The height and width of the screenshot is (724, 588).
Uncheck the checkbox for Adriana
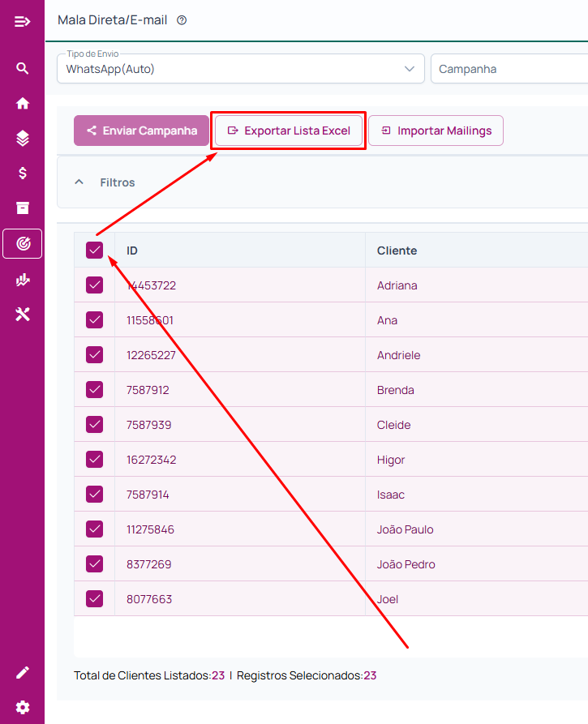click(x=94, y=285)
